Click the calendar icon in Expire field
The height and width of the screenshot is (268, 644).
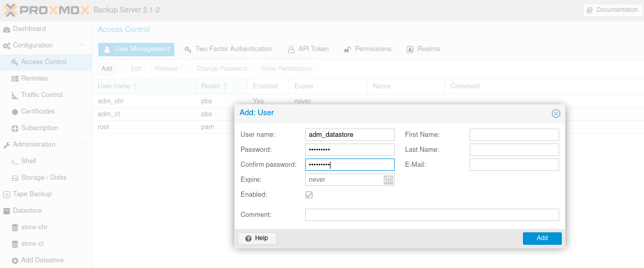(388, 180)
